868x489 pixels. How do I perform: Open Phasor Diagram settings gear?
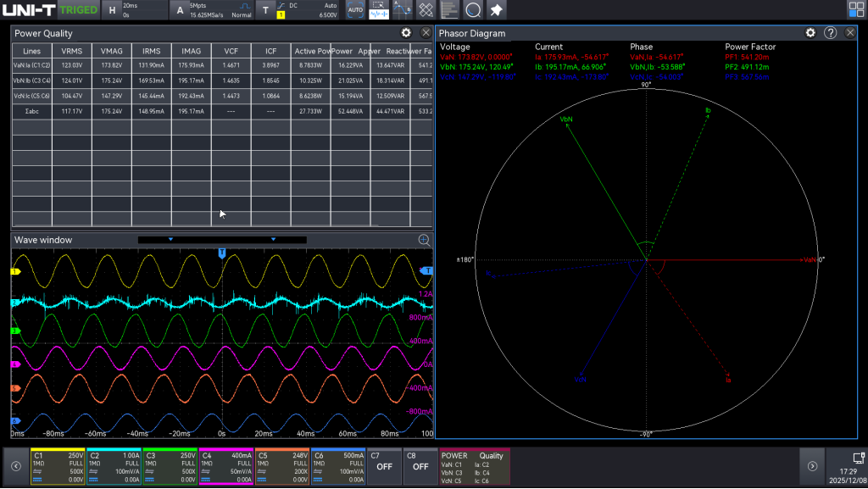coord(810,33)
